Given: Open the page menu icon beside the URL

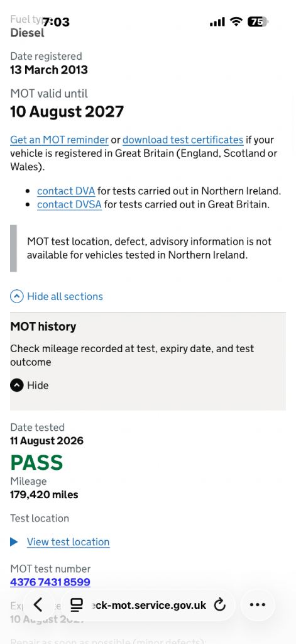Looking at the screenshot, I should (x=76, y=604).
